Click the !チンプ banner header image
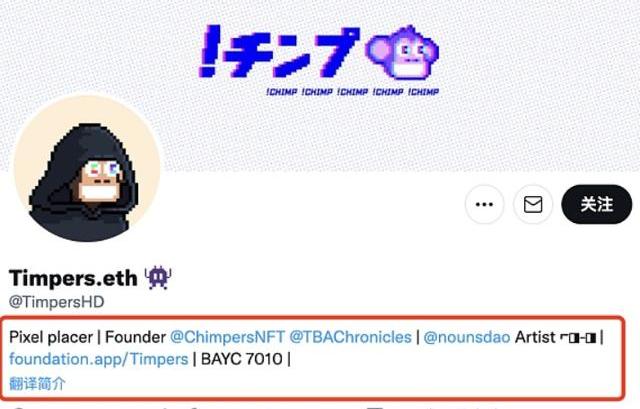640x409 pixels. point(320,86)
